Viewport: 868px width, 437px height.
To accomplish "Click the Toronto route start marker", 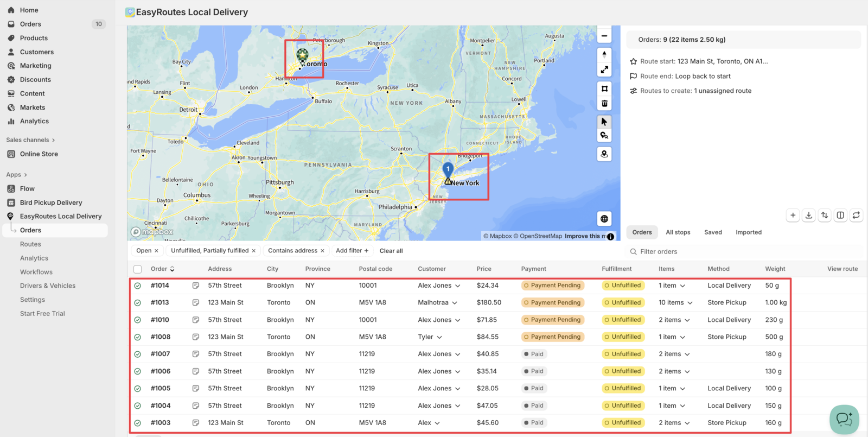I will 302,55.
